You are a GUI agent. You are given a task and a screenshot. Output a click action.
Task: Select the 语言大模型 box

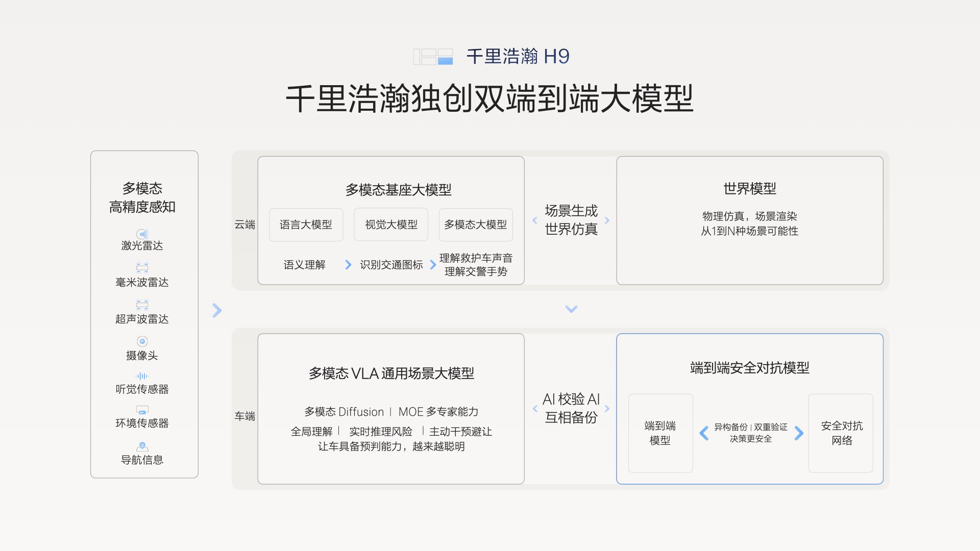click(306, 224)
